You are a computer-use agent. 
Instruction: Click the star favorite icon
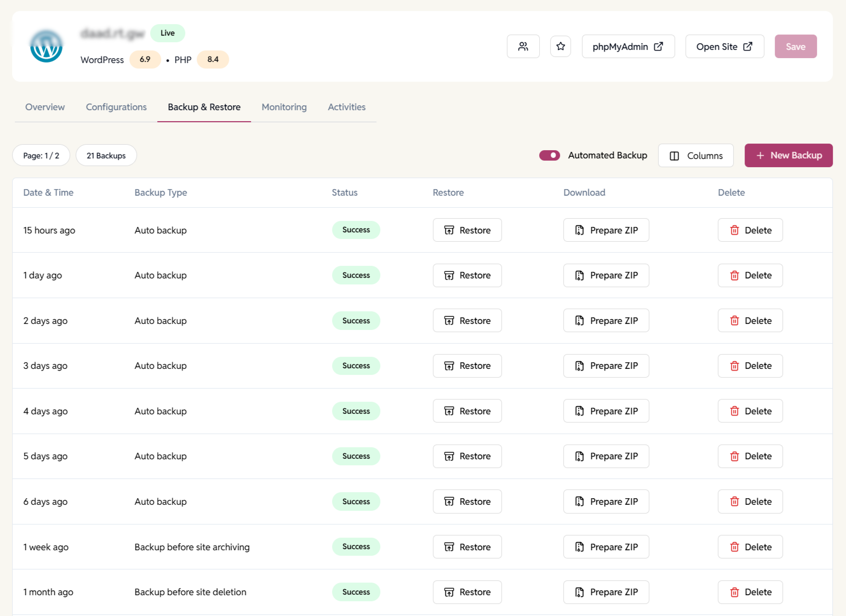pyautogui.click(x=561, y=47)
